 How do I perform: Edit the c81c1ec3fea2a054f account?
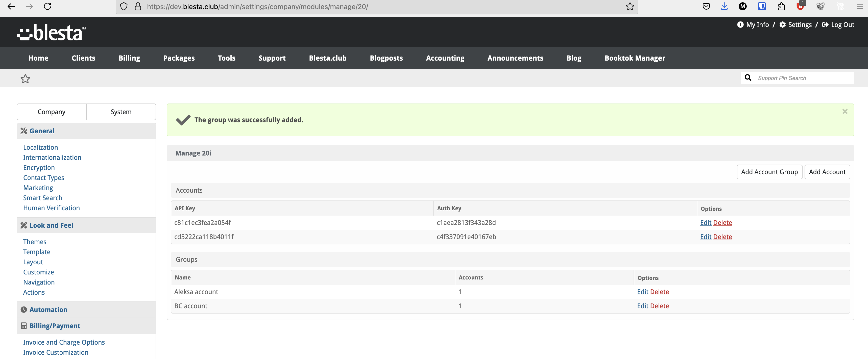706,223
